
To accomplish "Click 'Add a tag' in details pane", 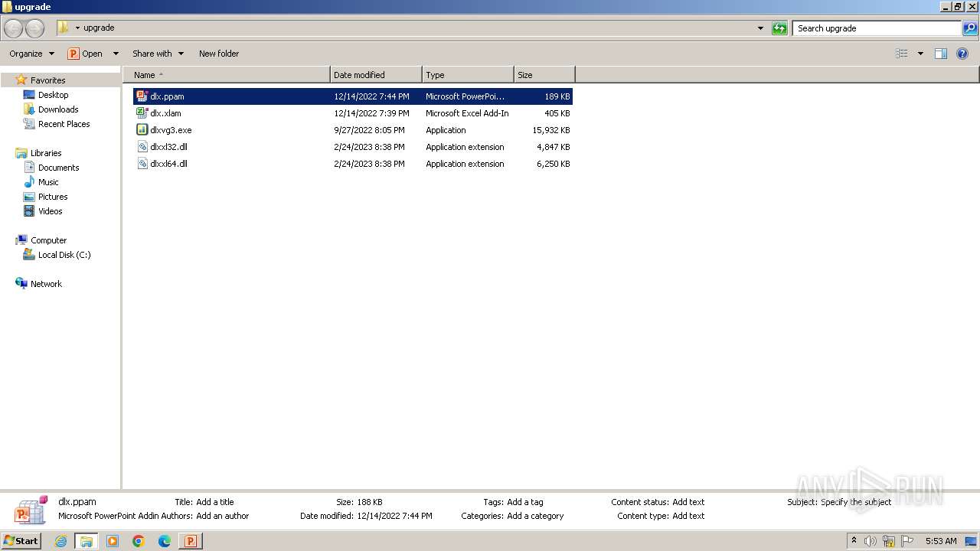I will [x=525, y=502].
